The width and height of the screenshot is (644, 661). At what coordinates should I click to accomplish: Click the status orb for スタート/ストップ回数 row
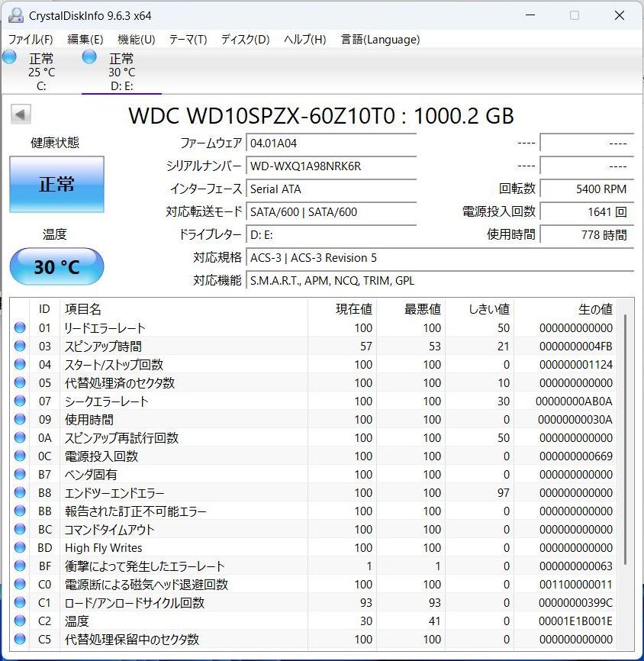click(20, 364)
